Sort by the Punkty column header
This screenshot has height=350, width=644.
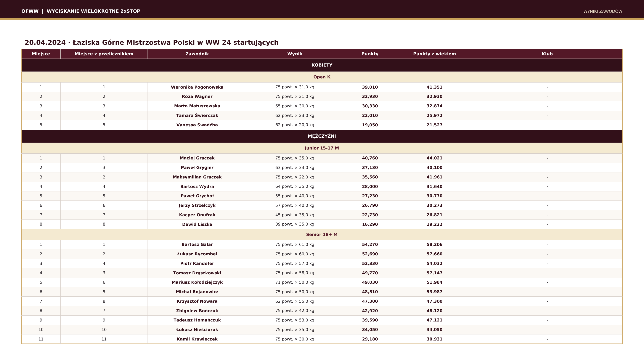pyautogui.click(x=370, y=54)
